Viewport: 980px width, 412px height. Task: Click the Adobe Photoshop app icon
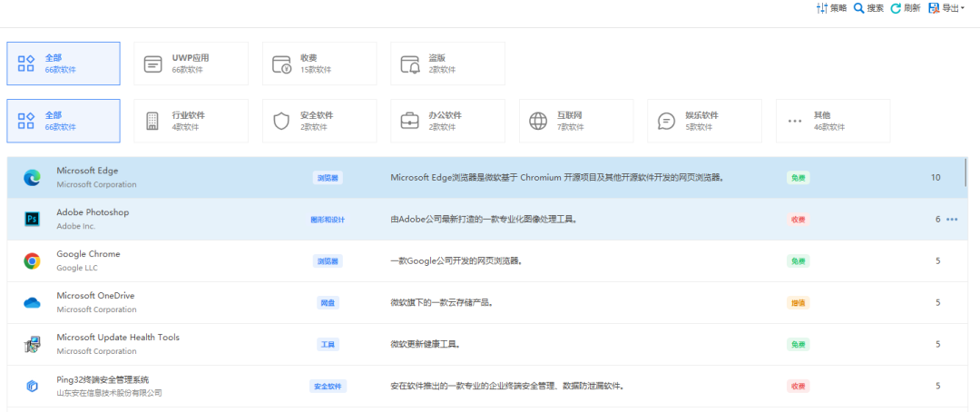(32, 219)
